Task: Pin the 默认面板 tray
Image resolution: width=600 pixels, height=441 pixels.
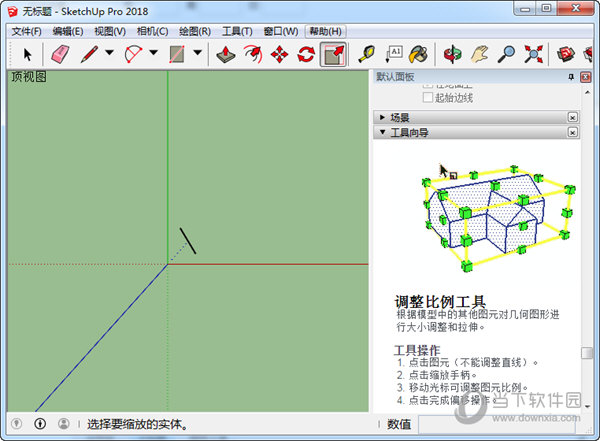Action: pyautogui.click(x=571, y=77)
